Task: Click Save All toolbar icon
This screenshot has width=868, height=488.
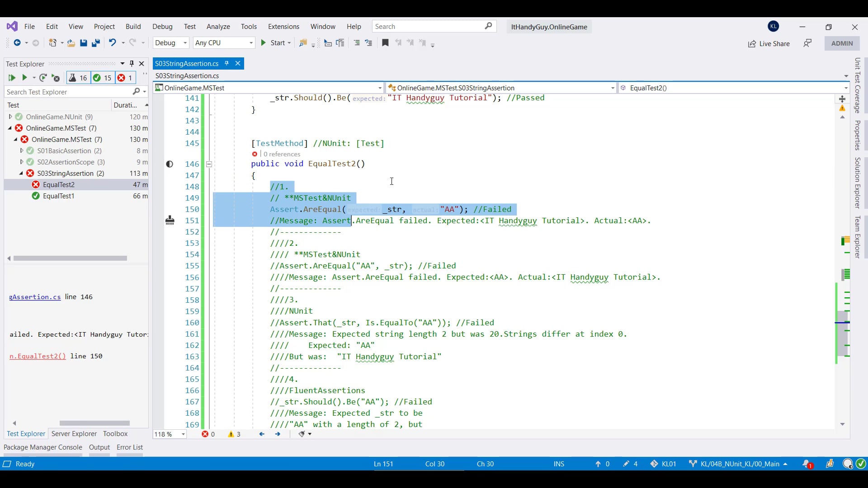Action: pyautogui.click(x=95, y=43)
